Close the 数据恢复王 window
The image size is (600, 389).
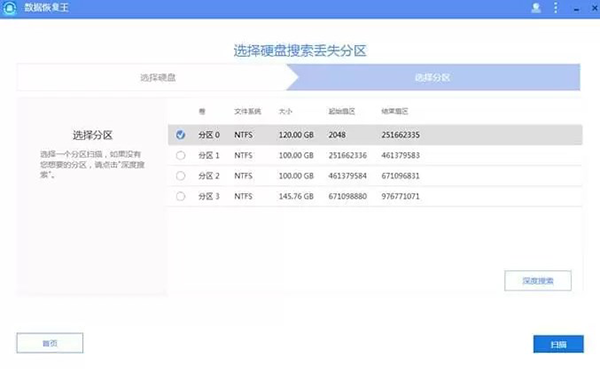tap(595, 8)
